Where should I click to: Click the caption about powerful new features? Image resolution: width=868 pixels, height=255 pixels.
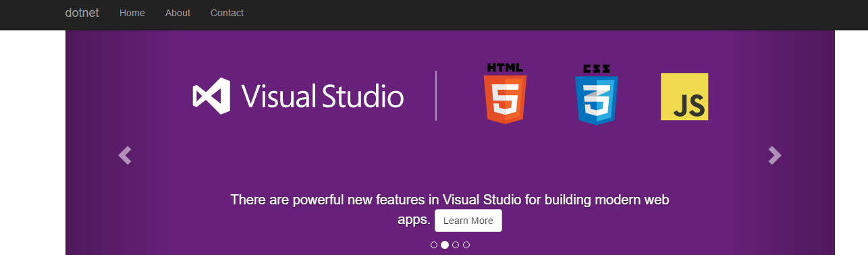point(450,209)
